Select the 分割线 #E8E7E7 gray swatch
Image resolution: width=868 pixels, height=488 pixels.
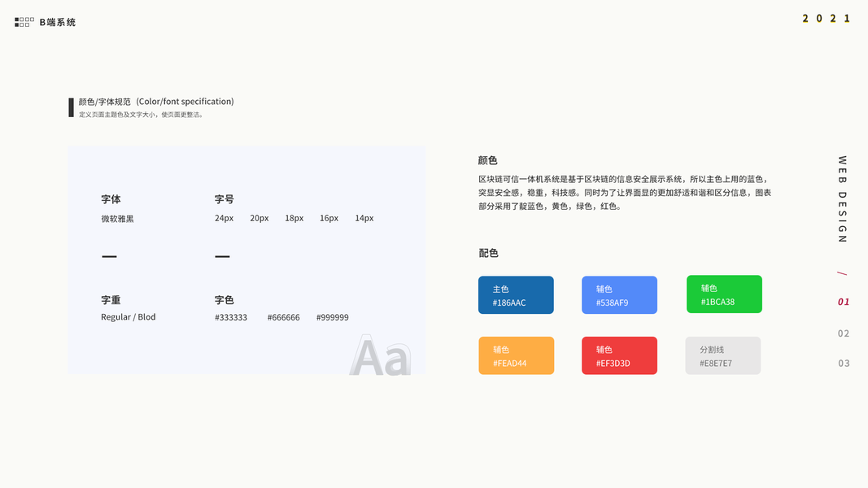pos(723,355)
